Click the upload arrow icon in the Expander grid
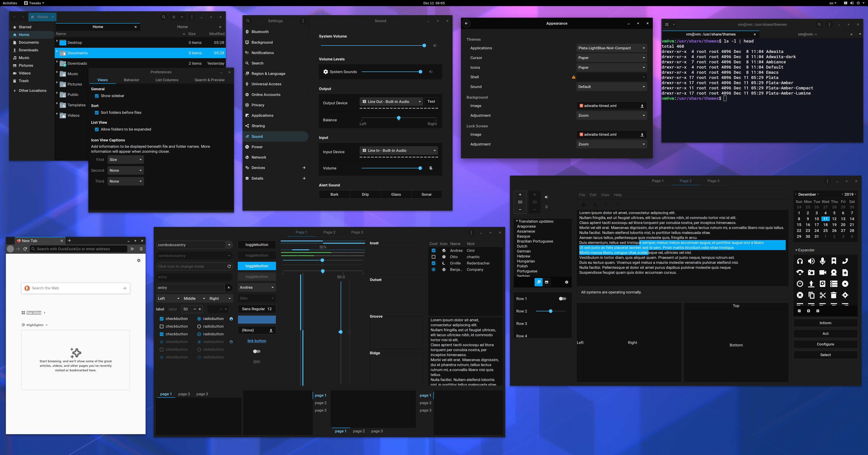This screenshot has width=868, height=455. pos(811,284)
